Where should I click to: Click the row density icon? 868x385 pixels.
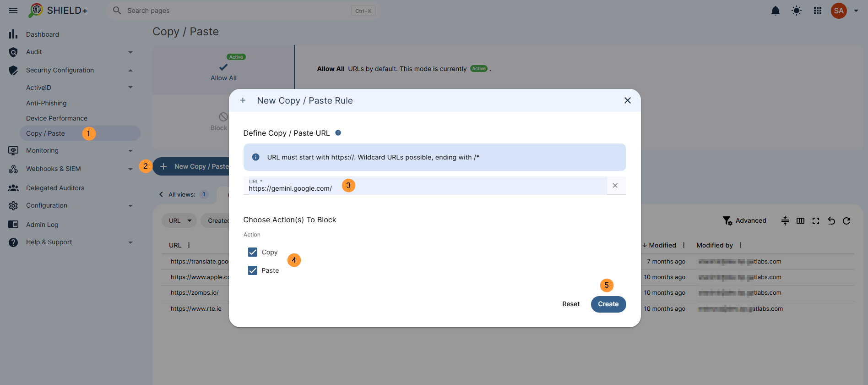click(x=785, y=221)
